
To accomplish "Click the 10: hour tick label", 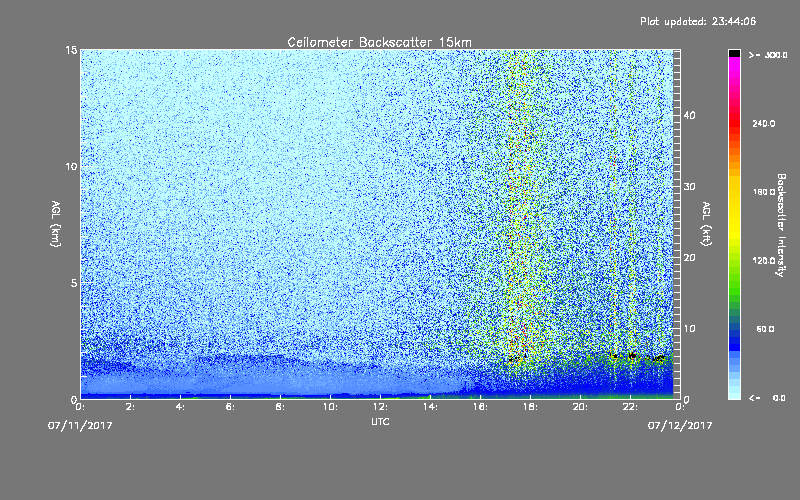I will 330,407.
